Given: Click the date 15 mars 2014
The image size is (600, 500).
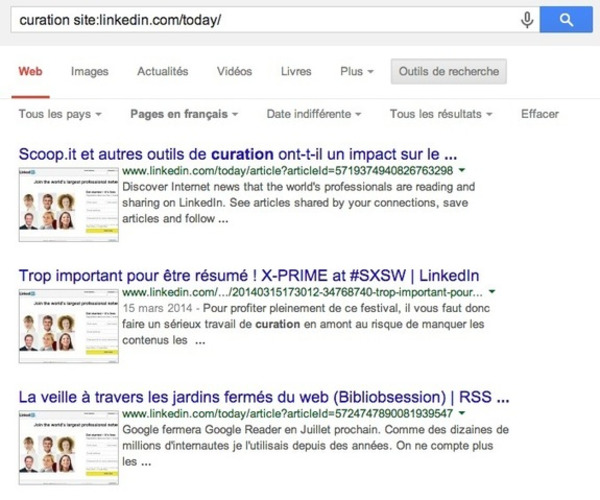Looking at the screenshot, I should pyautogui.click(x=157, y=308).
